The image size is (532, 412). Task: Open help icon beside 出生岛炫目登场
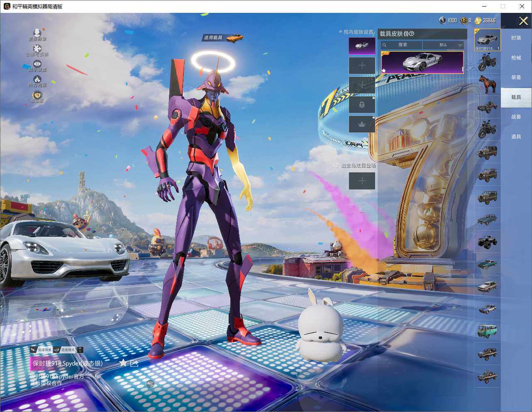coord(336,165)
